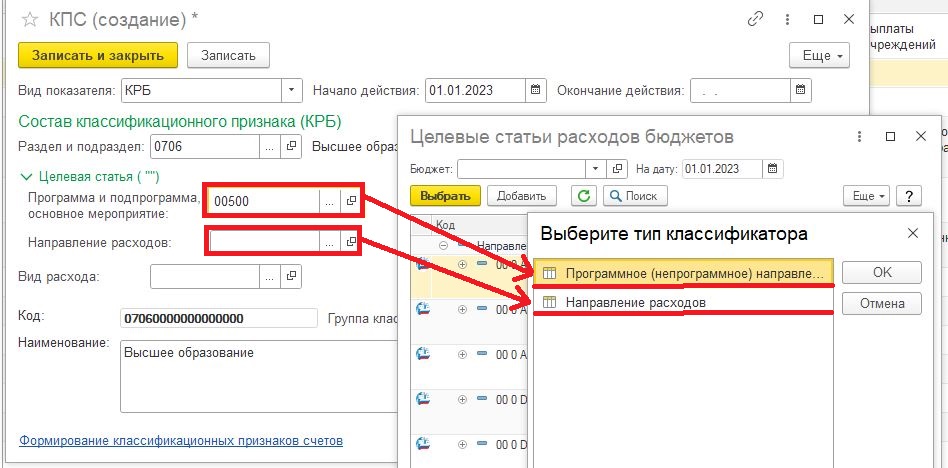Expand first 00 0 D tree row
This screenshot has height=468, width=948.
(x=463, y=399)
